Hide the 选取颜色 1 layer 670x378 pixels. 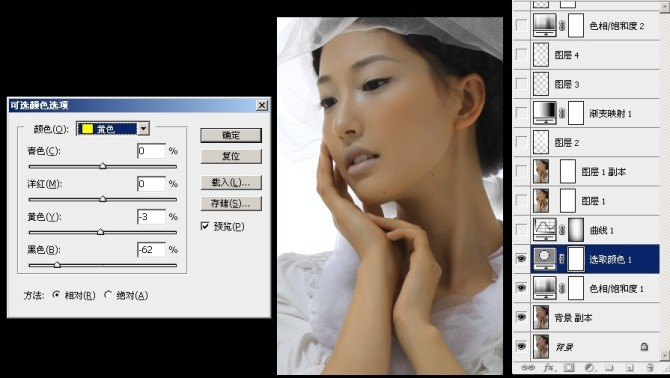(x=521, y=259)
